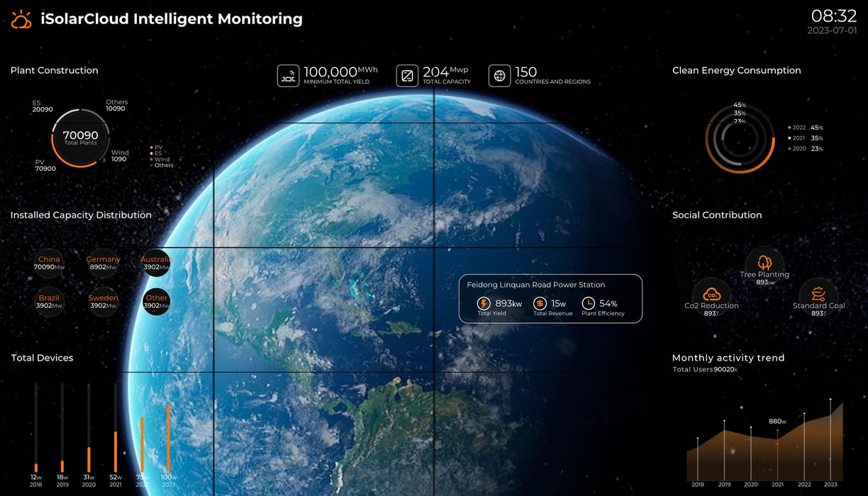Click the Total Revenue dollar icon
The image size is (868, 496).
(540, 303)
